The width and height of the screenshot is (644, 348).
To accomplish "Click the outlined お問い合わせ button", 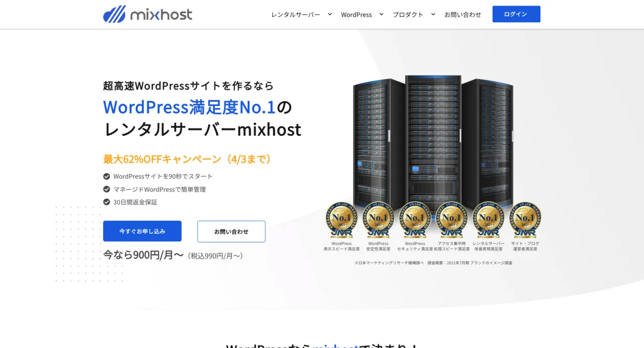I will click(231, 231).
